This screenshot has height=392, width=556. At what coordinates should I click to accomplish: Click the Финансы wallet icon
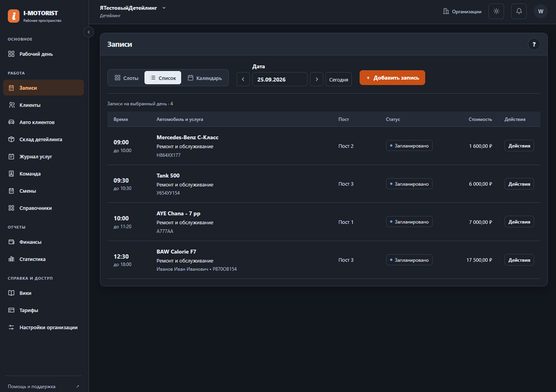tap(11, 242)
